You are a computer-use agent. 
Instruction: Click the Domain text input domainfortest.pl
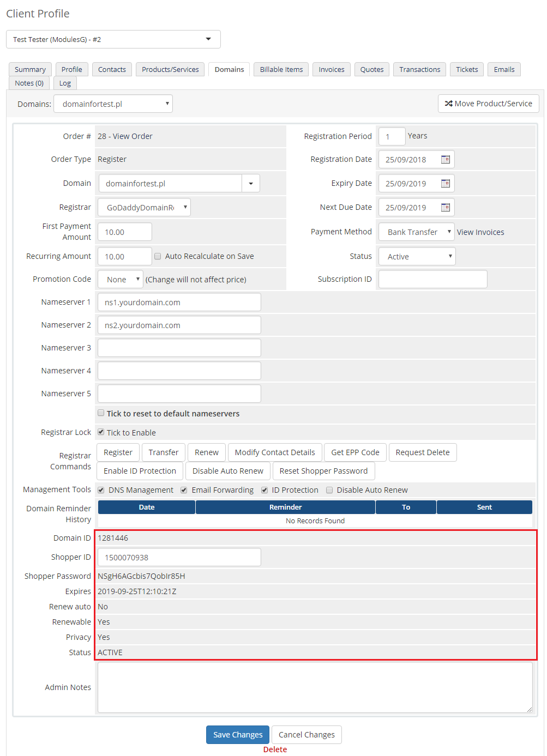tap(170, 183)
